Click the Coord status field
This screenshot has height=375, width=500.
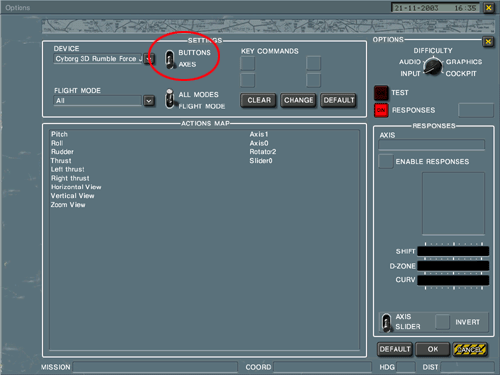click(322, 367)
